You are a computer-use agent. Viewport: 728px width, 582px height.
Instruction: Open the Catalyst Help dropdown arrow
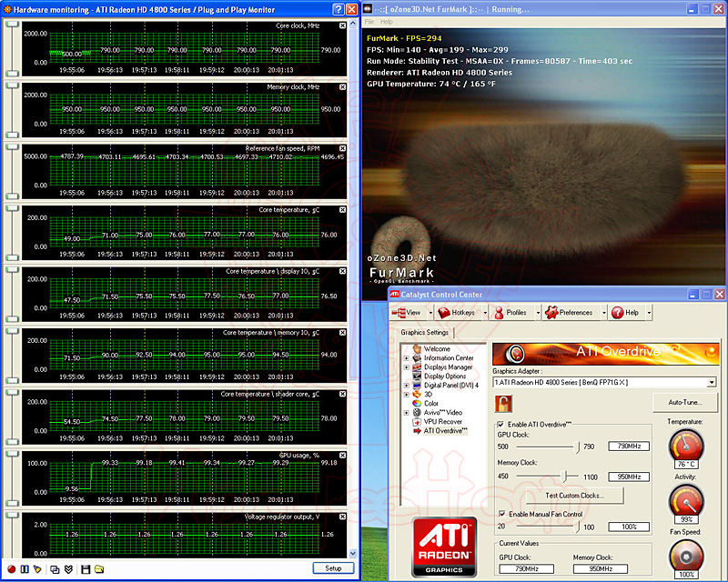(649, 313)
